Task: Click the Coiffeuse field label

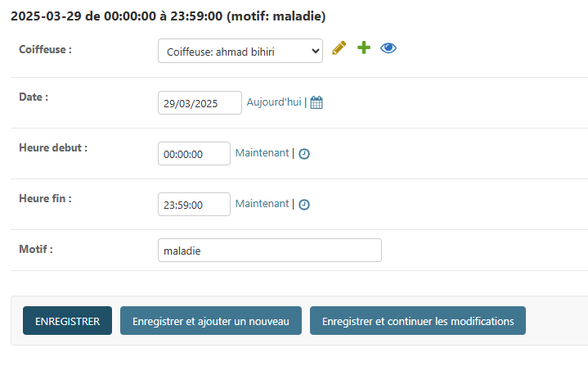Action: [x=45, y=50]
